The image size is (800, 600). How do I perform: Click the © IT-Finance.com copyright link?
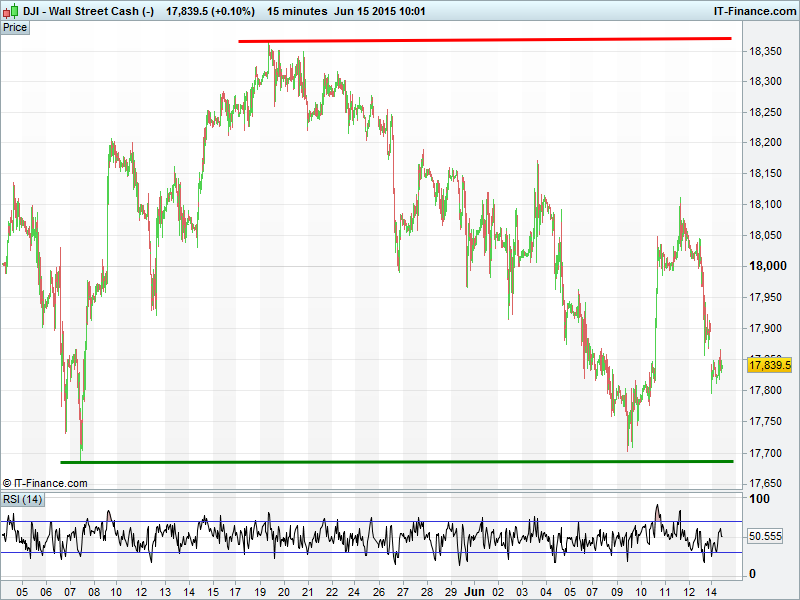(45, 483)
